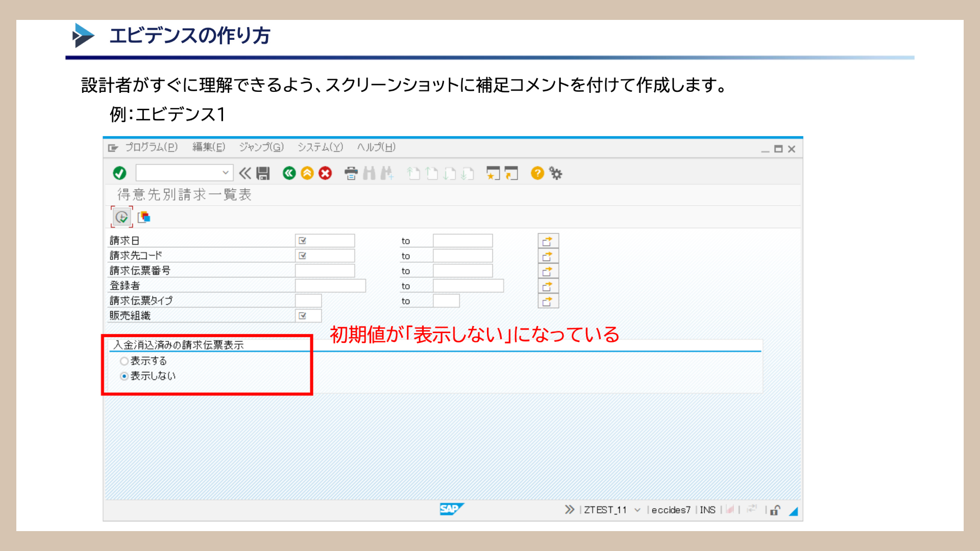Click the green Enter checkmark icon
This screenshot has height=551, width=980.
pos(119,173)
